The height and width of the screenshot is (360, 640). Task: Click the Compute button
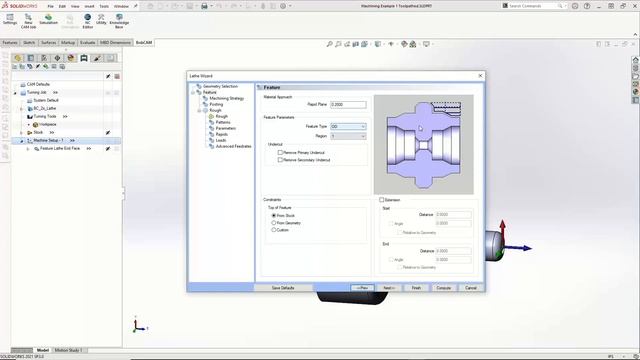(x=443, y=288)
